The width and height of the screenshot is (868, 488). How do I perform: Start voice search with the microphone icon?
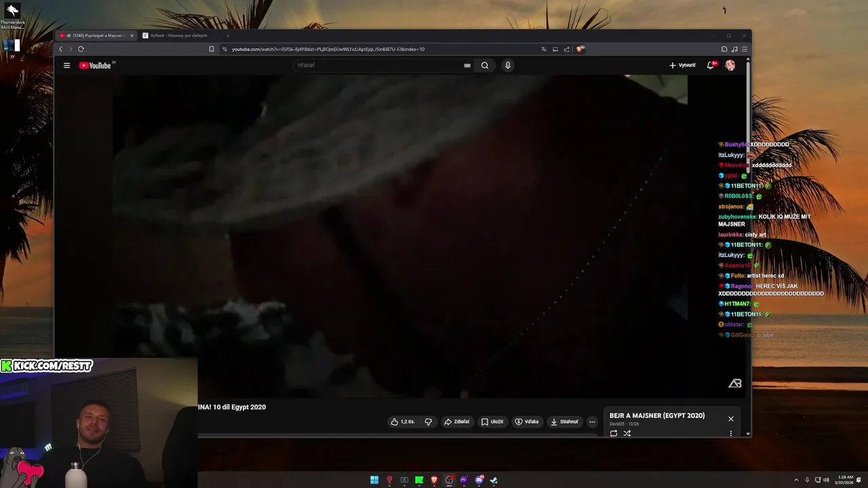pyautogui.click(x=507, y=65)
